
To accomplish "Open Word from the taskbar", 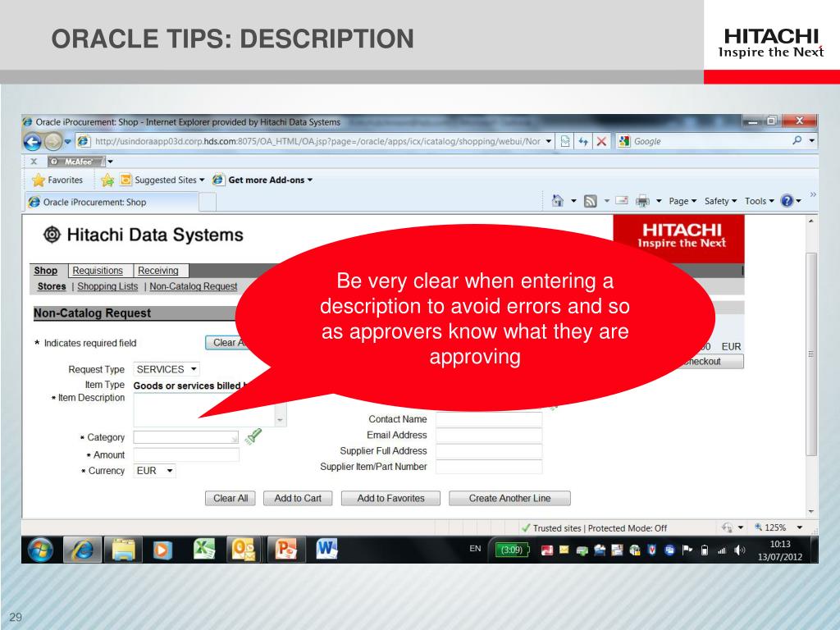I will 326,549.
